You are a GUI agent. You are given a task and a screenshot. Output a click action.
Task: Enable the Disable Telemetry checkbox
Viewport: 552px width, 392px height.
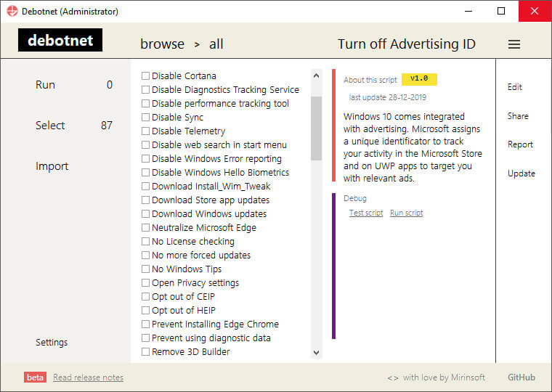145,131
